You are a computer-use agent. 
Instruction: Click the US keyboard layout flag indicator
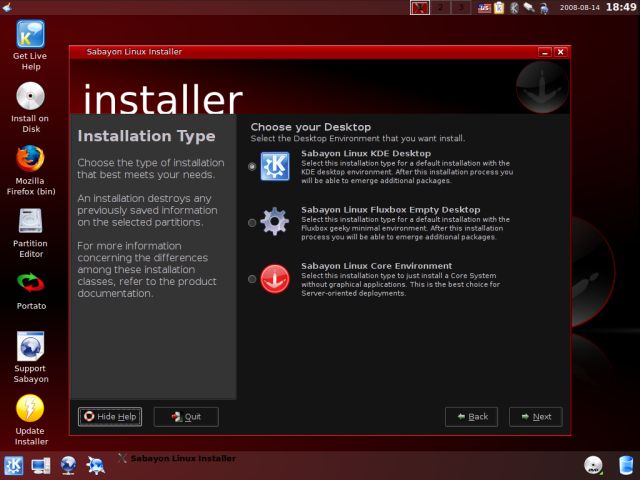coord(484,8)
